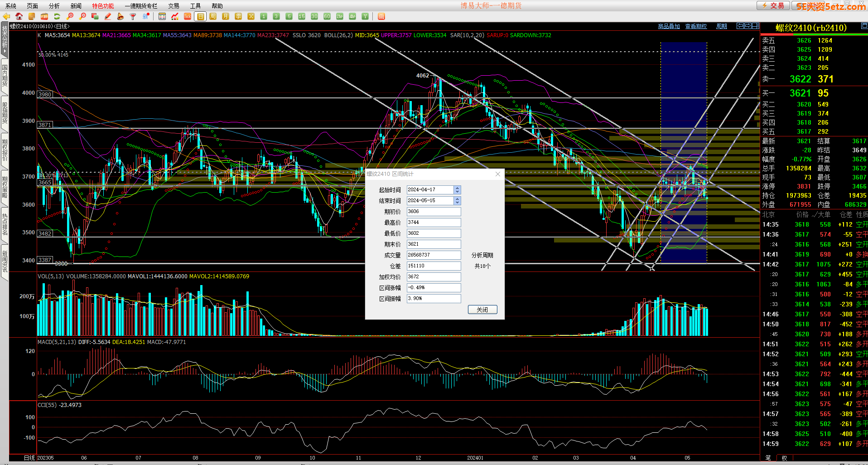868x465 pixels.
Task: Click the 14:59 trade tick row
Action: tap(814, 444)
